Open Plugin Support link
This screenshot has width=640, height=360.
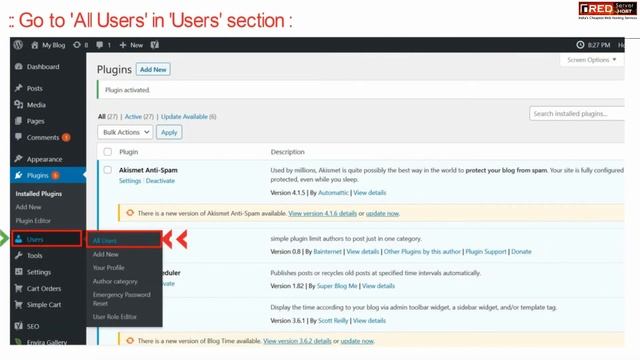pyautogui.click(x=486, y=252)
